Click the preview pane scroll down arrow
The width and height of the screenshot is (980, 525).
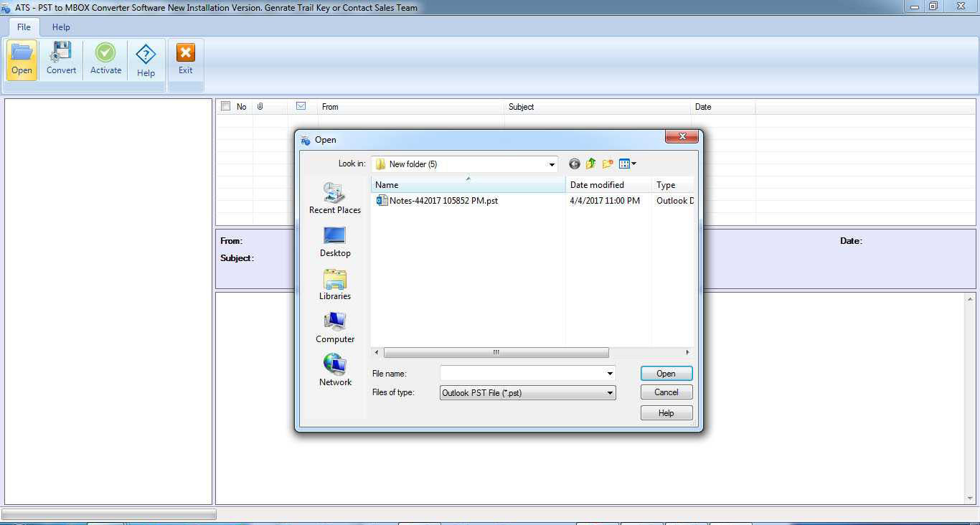click(x=971, y=498)
